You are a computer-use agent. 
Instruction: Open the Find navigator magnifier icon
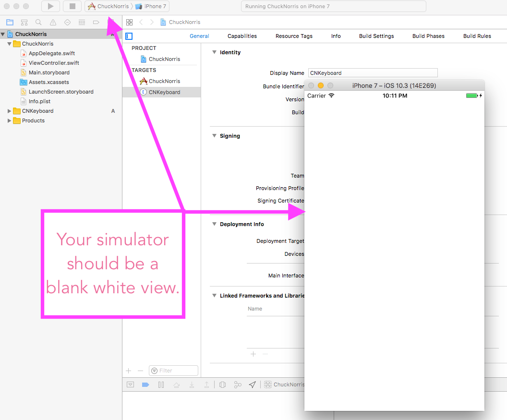pos(38,22)
